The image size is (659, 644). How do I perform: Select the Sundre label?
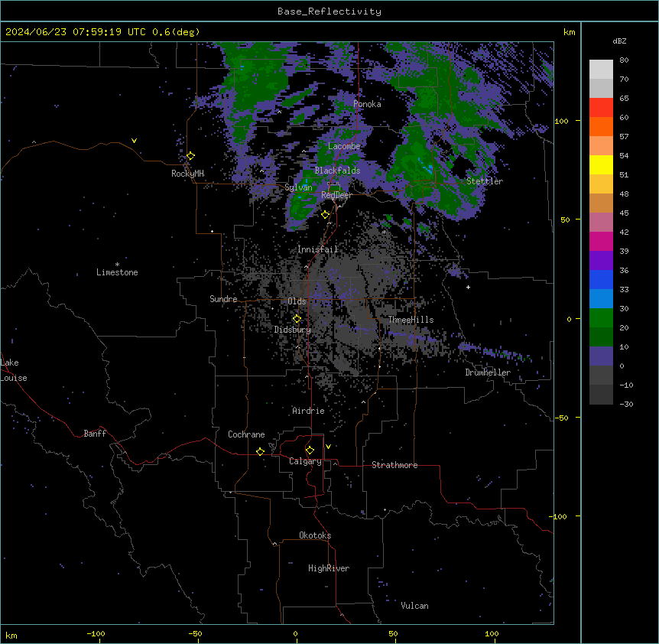[x=223, y=299]
